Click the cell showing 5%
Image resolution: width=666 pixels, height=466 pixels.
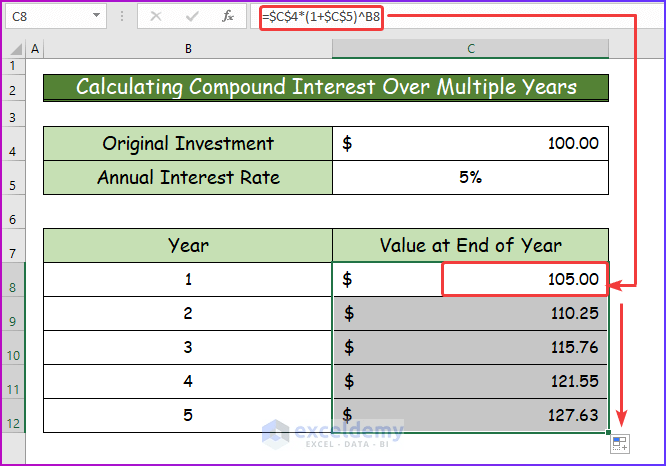click(x=471, y=178)
